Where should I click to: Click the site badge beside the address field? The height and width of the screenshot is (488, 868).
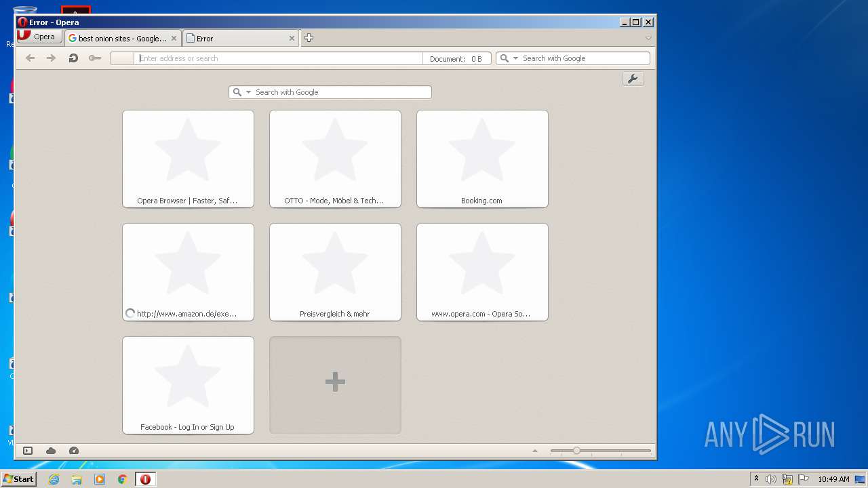click(x=122, y=58)
